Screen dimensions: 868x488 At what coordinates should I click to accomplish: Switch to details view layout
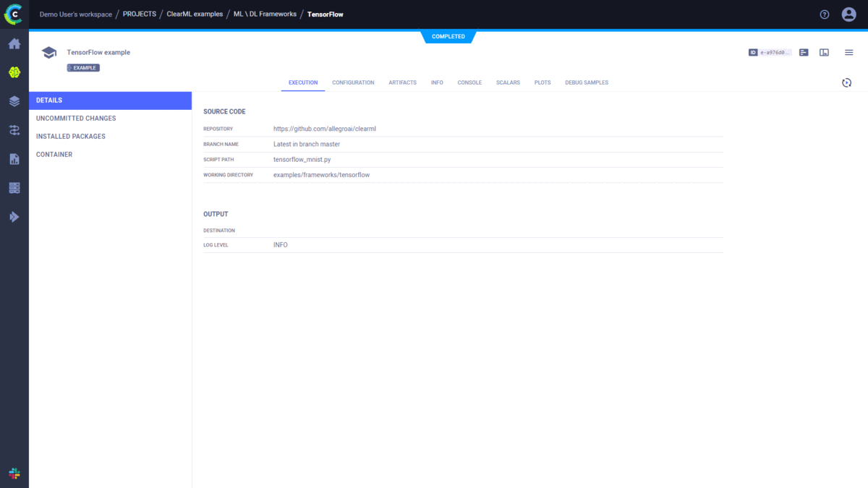(x=803, y=52)
